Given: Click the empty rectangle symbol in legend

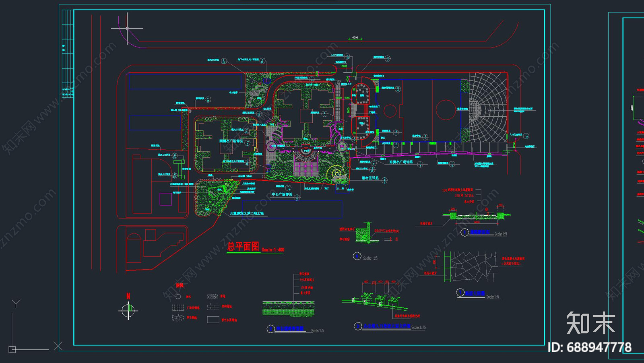Looking at the screenshot, I should 213,320.
